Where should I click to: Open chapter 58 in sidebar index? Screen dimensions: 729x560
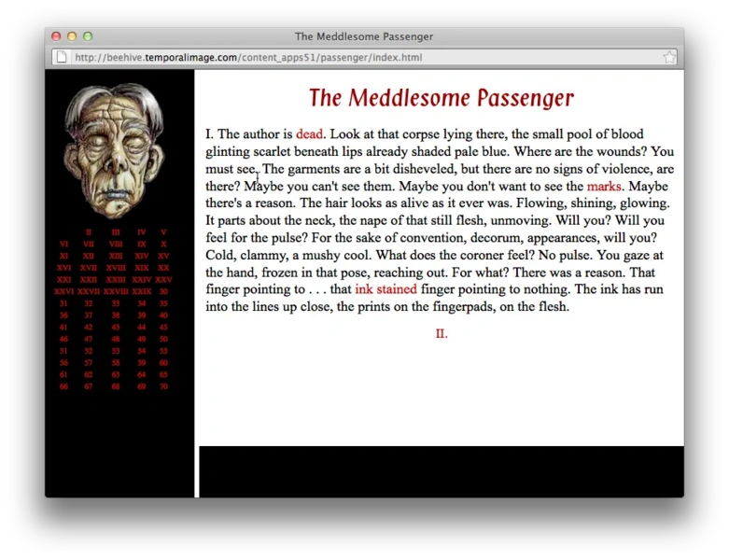tap(116, 363)
